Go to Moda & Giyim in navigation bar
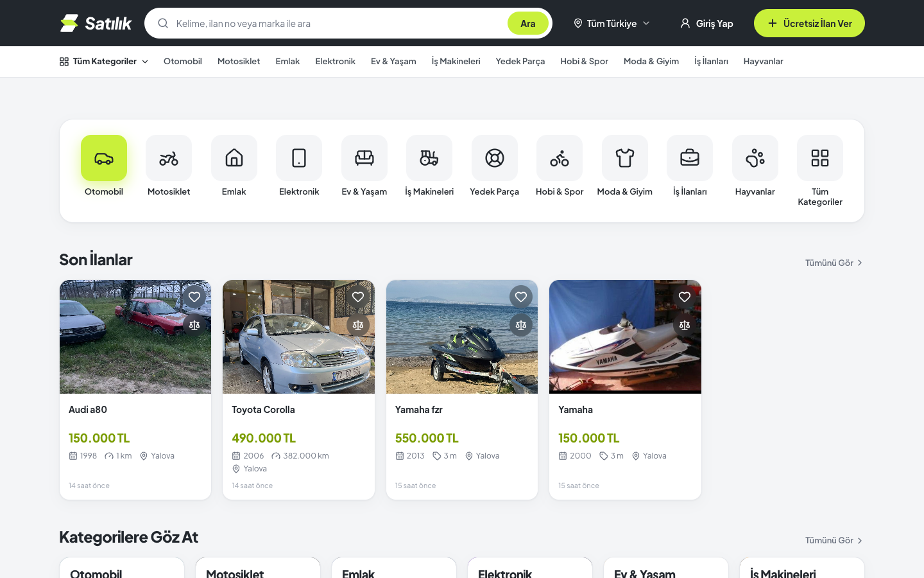The width and height of the screenshot is (924, 578). (x=651, y=61)
